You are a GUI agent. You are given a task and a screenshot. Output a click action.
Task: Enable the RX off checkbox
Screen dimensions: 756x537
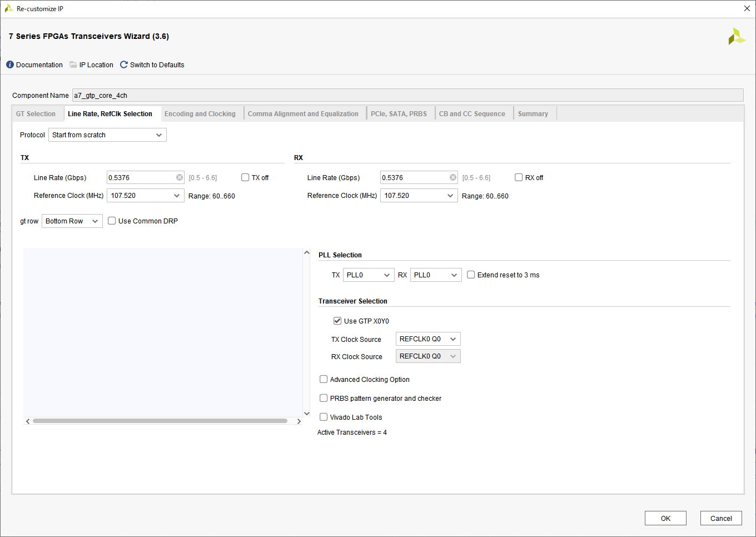[519, 177]
